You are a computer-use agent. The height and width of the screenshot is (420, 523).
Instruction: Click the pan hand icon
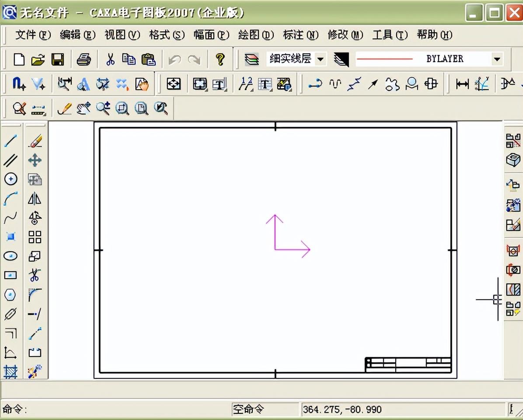[84, 108]
